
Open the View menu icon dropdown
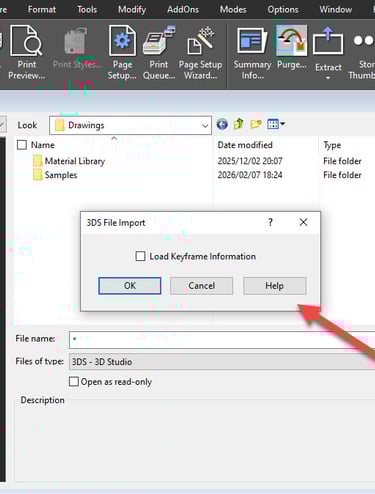tap(276, 124)
